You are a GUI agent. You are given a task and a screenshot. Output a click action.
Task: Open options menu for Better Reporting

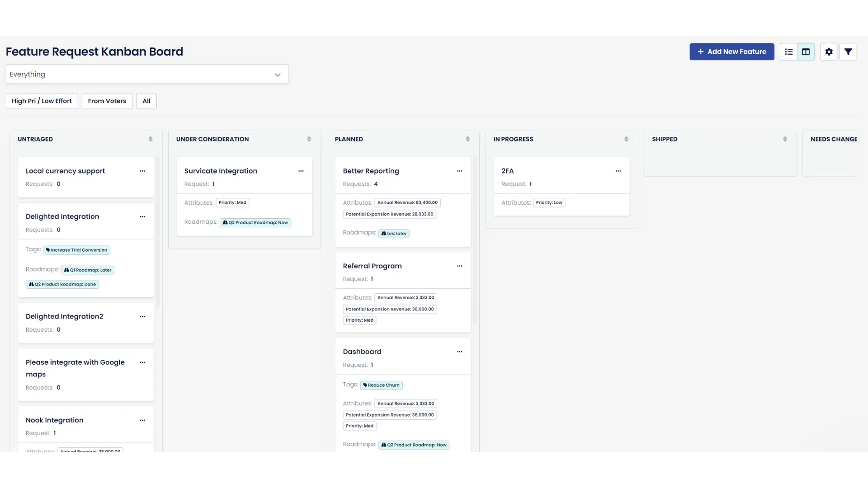[460, 171]
